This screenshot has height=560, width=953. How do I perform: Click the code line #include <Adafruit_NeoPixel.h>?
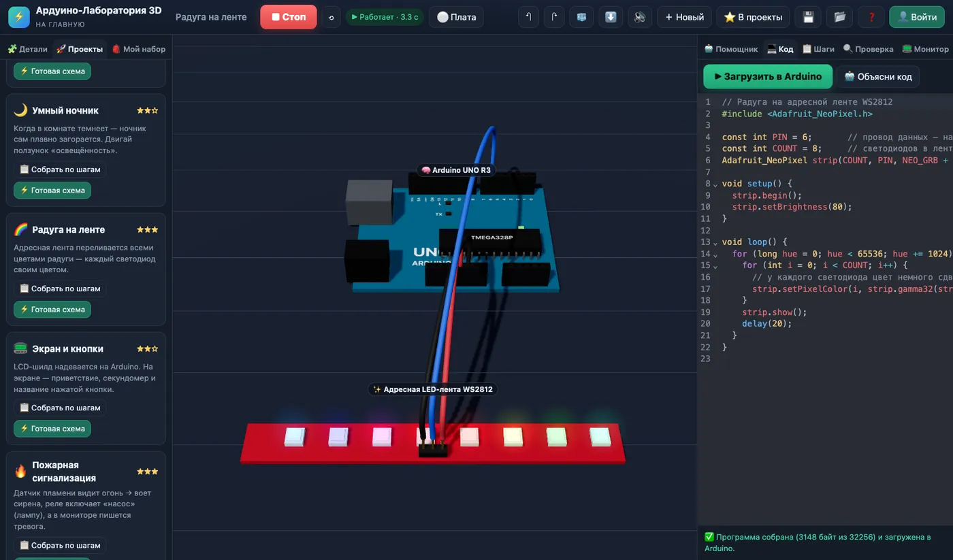pyautogui.click(x=797, y=114)
